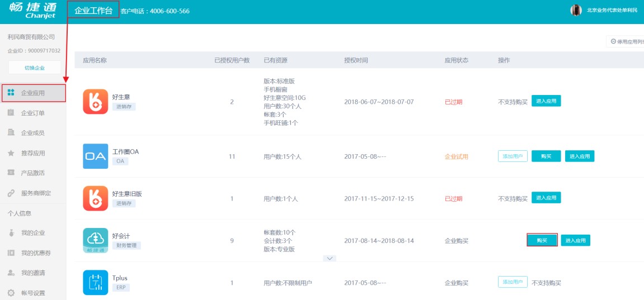The image size is (644, 300).
Task: Open 帐号设置 in the sidebar
Action: click(33, 293)
